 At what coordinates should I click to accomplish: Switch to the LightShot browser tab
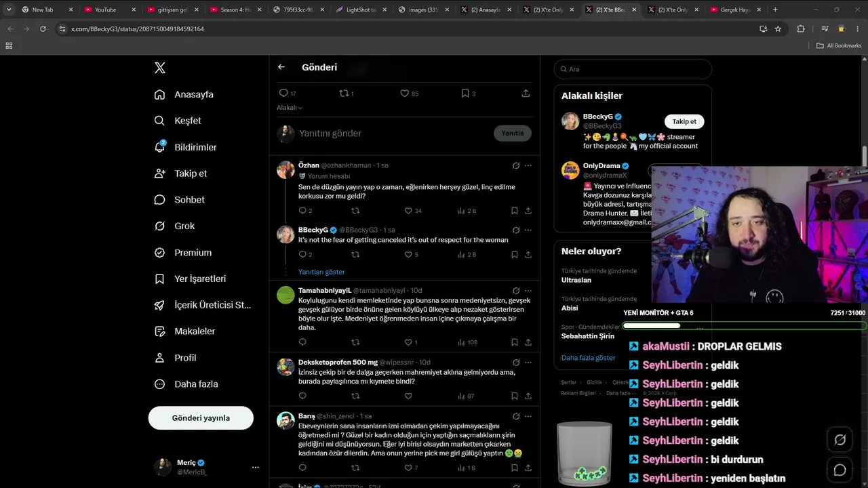point(362,9)
